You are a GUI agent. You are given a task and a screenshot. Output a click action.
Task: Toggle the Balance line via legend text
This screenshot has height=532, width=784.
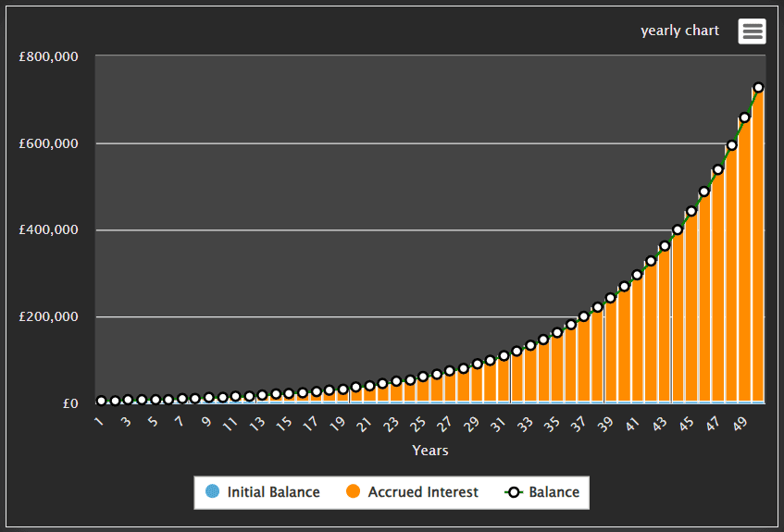tap(554, 492)
